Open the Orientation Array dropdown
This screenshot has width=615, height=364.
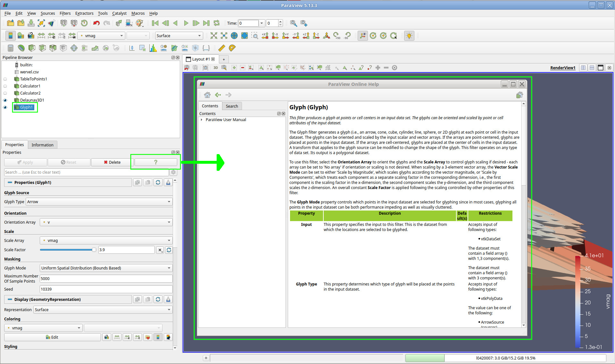point(106,222)
